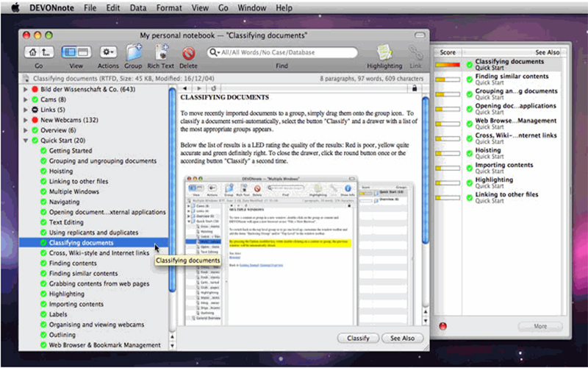The image size is (588, 368).
Task: Click the toolbar toggle pill button
Action: pyautogui.click(x=420, y=35)
